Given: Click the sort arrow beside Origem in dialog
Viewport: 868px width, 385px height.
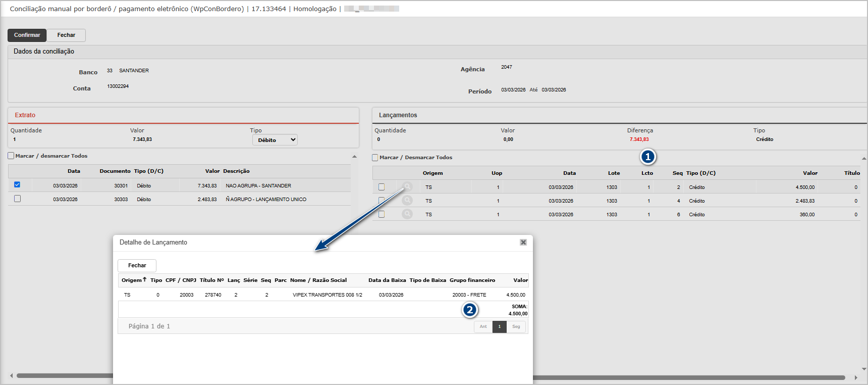Looking at the screenshot, I should (x=145, y=279).
